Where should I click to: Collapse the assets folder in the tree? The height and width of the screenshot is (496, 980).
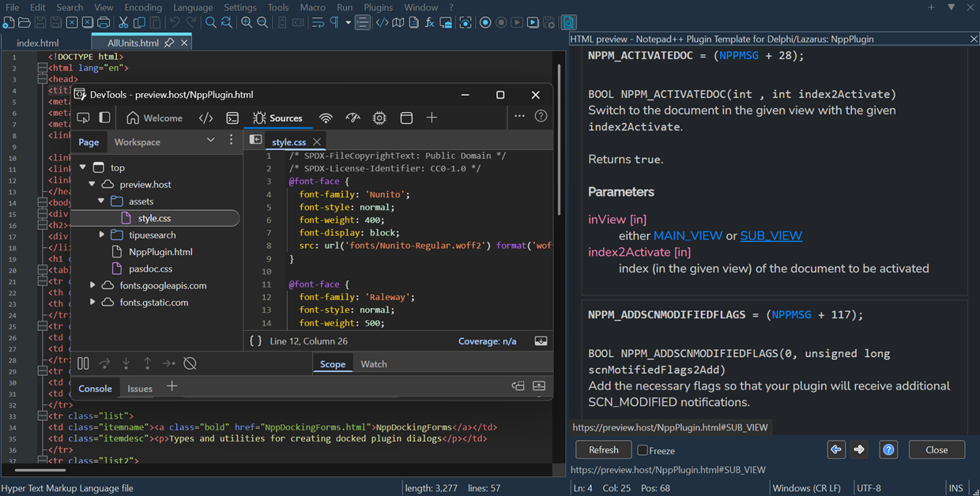pos(101,201)
